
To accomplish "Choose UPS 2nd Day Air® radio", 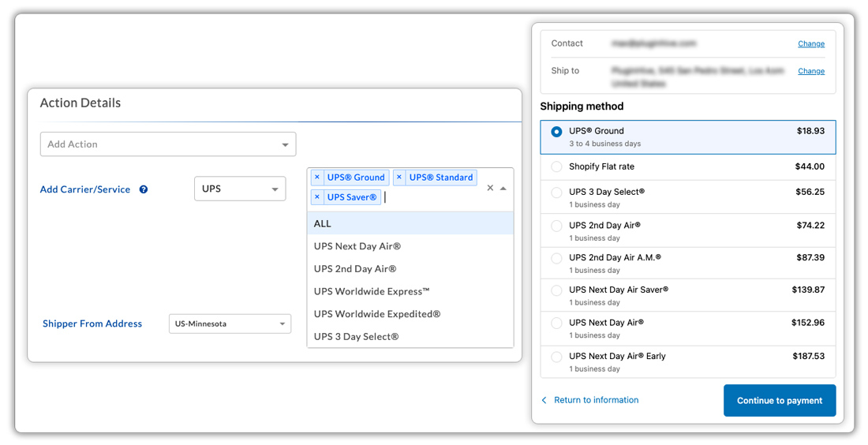I will pos(556,226).
